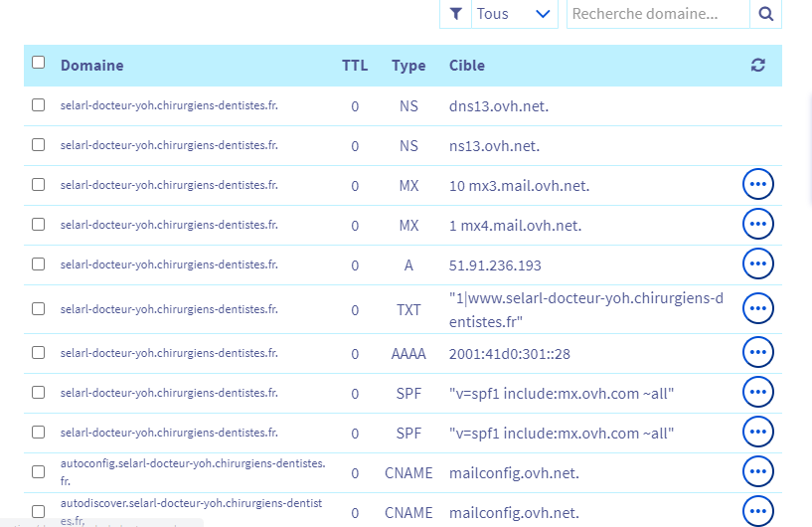
Task: Click the filter funnel icon
Action: 455,14
